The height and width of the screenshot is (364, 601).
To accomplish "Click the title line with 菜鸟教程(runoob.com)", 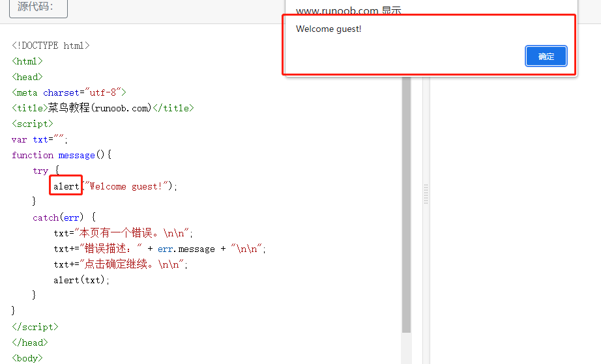I will pos(103,108).
